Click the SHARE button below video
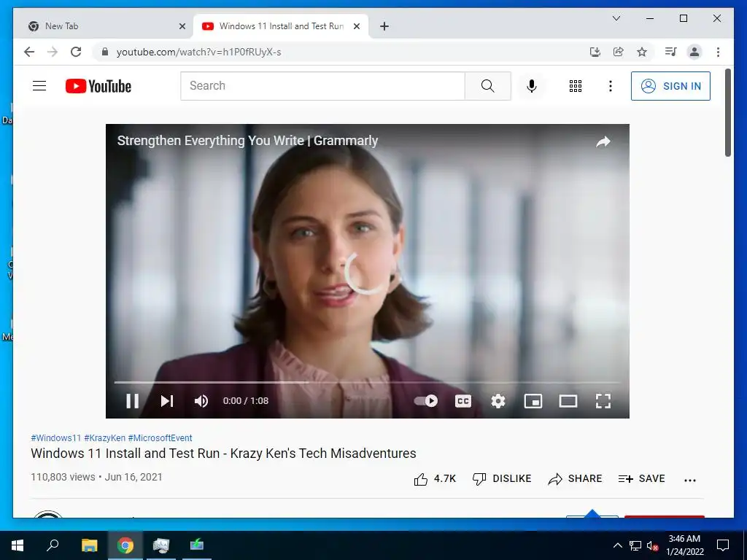Image resolution: width=747 pixels, height=560 pixels. [x=575, y=478]
